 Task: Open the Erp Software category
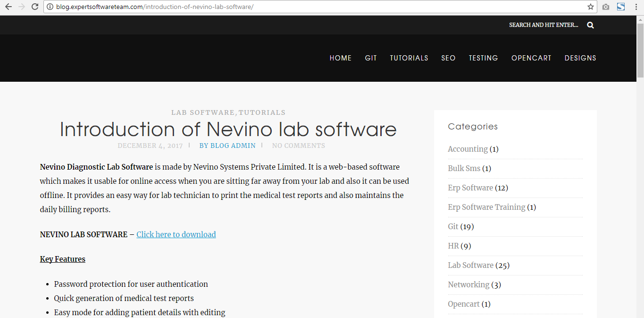(470, 188)
